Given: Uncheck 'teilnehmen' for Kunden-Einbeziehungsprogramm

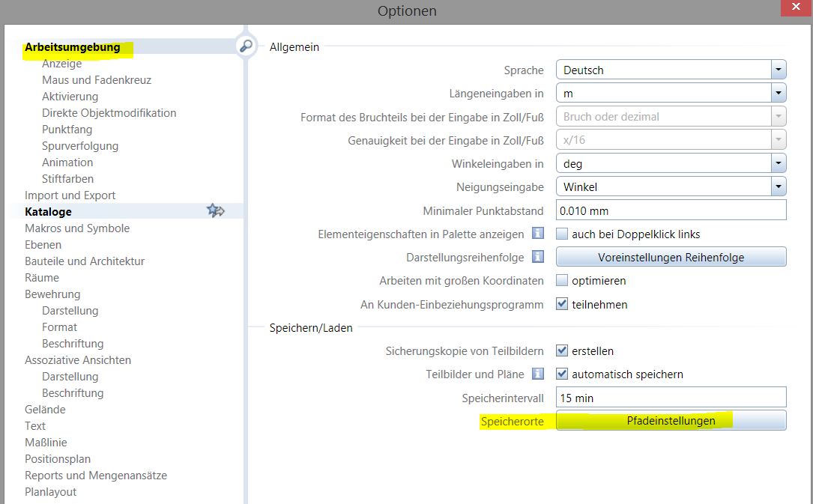Looking at the screenshot, I should 562,305.
